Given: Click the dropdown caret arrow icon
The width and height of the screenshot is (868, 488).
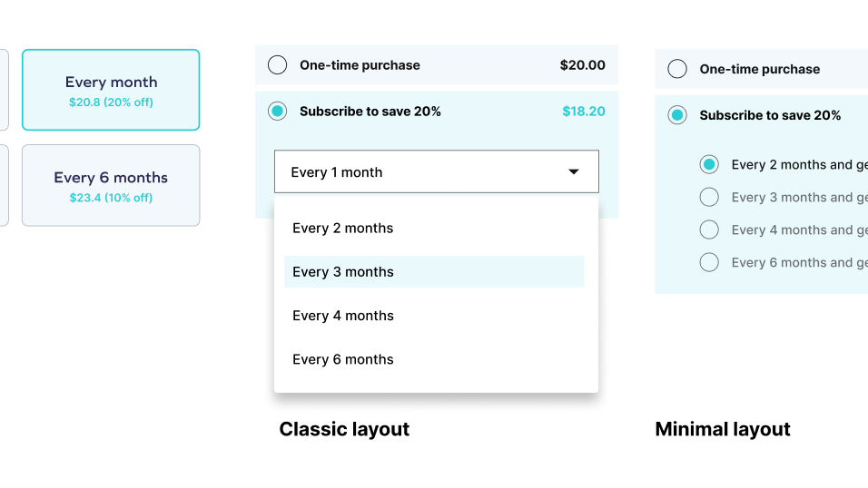Looking at the screenshot, I should click(574, 172).
